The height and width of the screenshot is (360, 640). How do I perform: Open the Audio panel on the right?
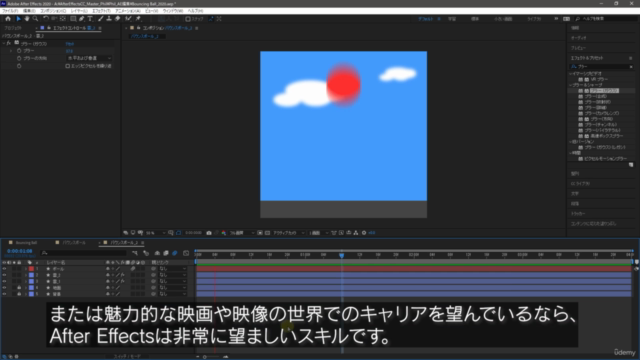[578, 38]
